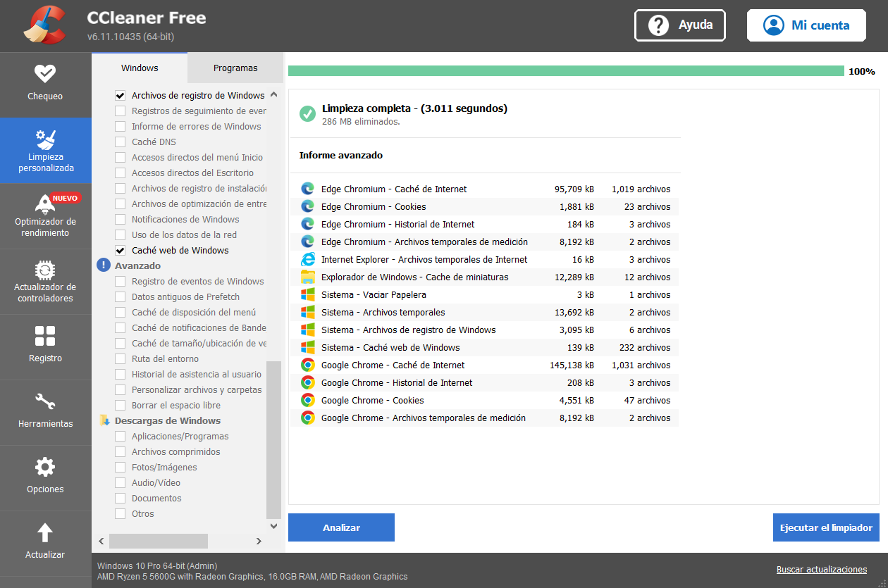This screenshot has height=588, width=888.
Task: Check Datos antiguos de Prefetch
Action: 120,296
